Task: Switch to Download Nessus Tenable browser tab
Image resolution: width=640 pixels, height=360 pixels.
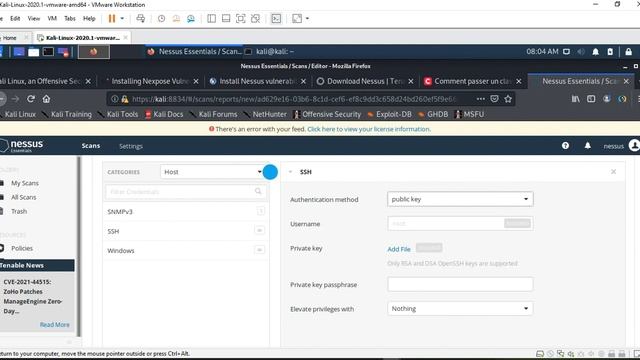Action: click(x=365, y=81)
